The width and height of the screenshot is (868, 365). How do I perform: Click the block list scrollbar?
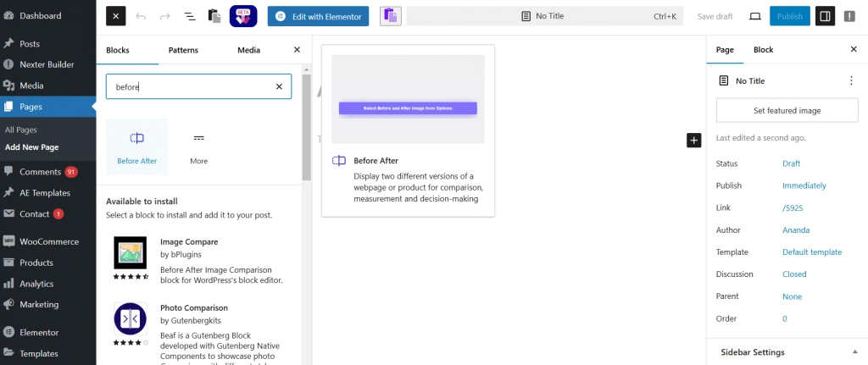(307, 127)
